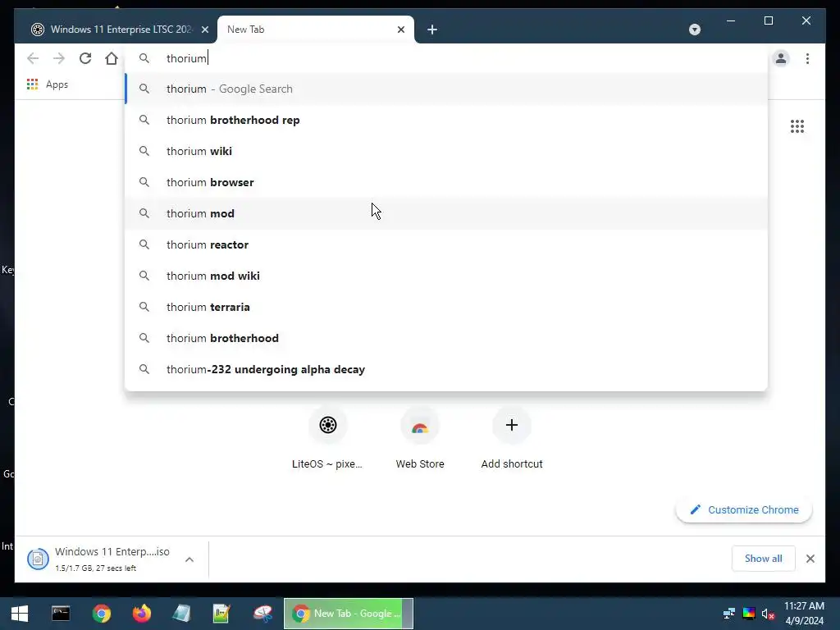Click the browser back arrow

(33, 58)
